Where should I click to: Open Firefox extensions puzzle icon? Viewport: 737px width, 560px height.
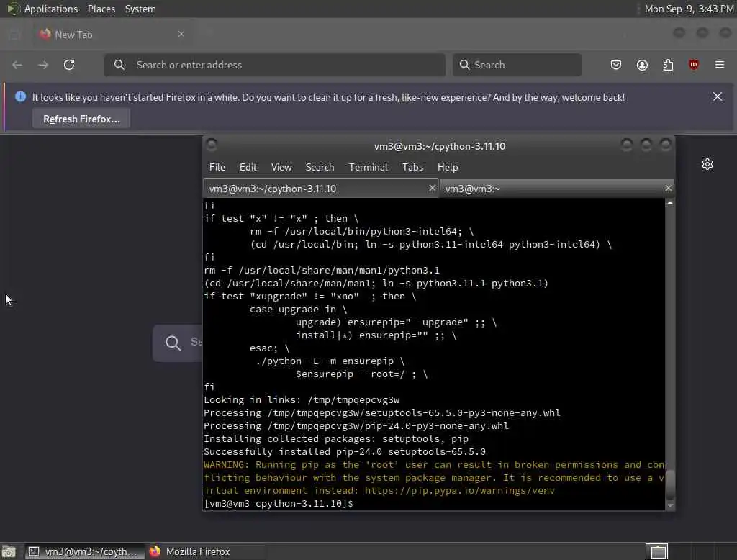coord(668,65)
